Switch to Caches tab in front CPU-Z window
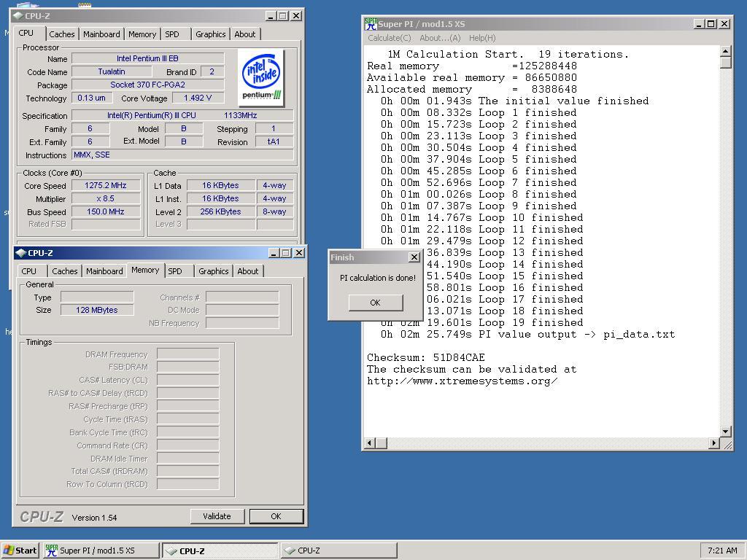The width and height of the screenshot is (747, 560). 65,271
